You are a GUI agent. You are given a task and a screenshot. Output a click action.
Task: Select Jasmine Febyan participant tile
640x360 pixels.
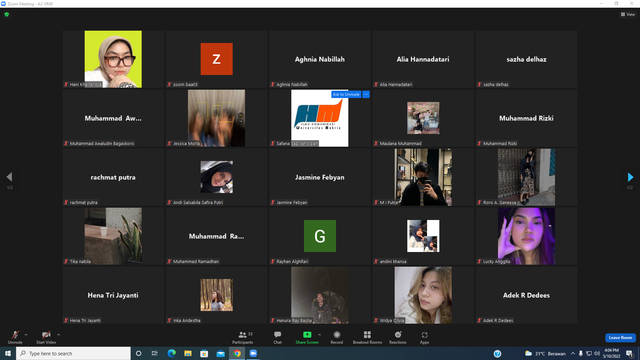click(320, 177)
